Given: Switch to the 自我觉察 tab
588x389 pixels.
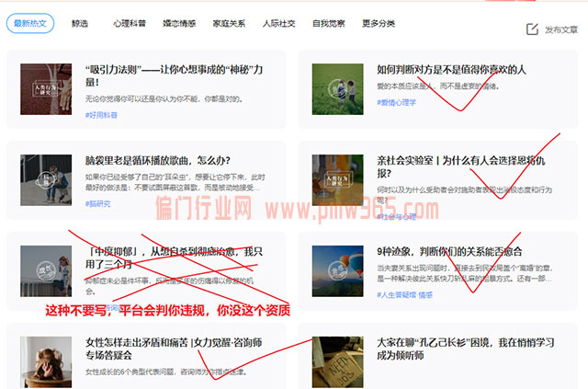Looking at the screenshot, I should coord(329,23).
